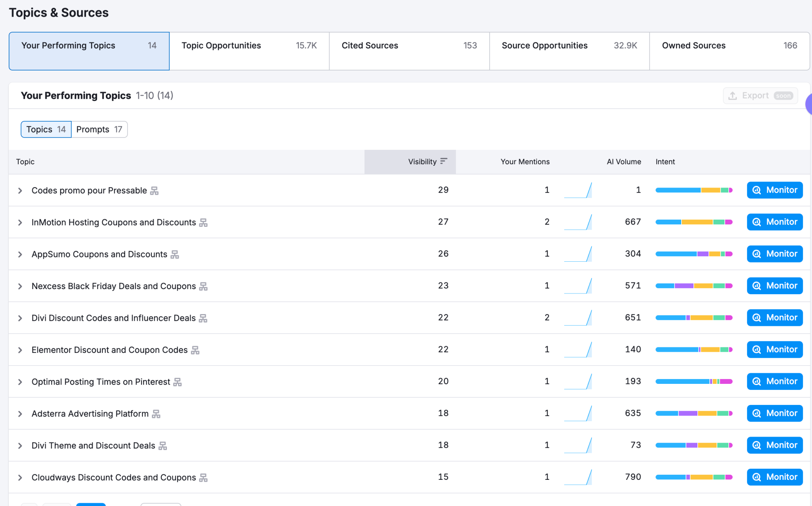Click the Intent distribution bar in the Adsterra row
Screen dimensions: 812x506
[x=694, y=413]
